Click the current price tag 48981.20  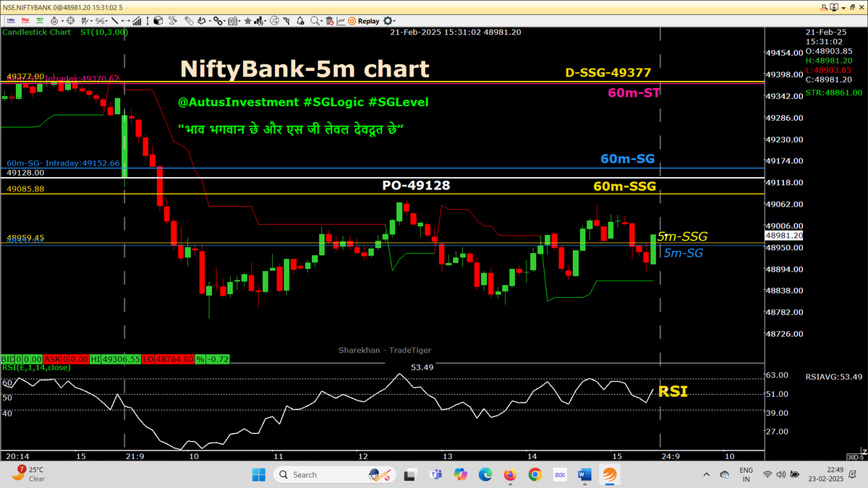784,236
